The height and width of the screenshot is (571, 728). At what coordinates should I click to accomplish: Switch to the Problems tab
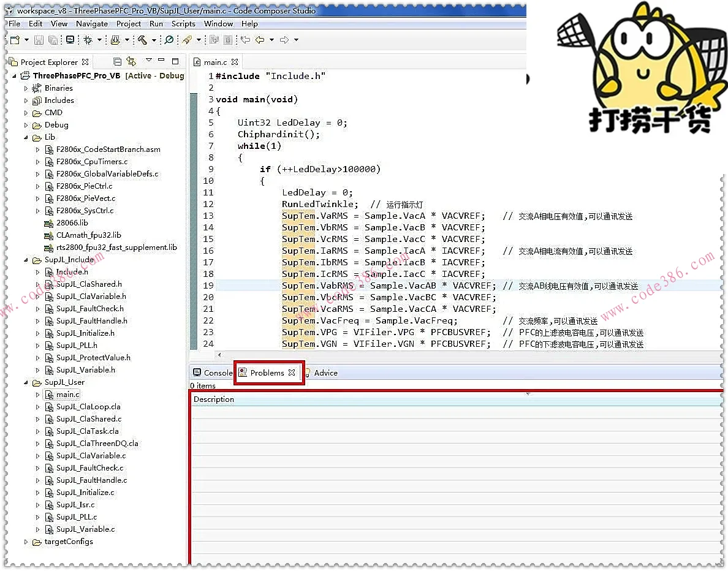267,372
